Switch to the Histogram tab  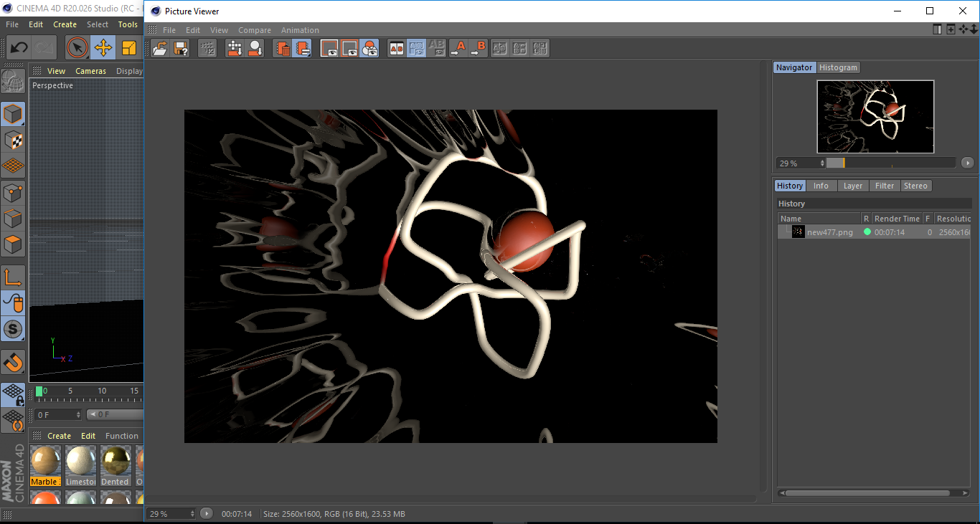tap(838, 67)
